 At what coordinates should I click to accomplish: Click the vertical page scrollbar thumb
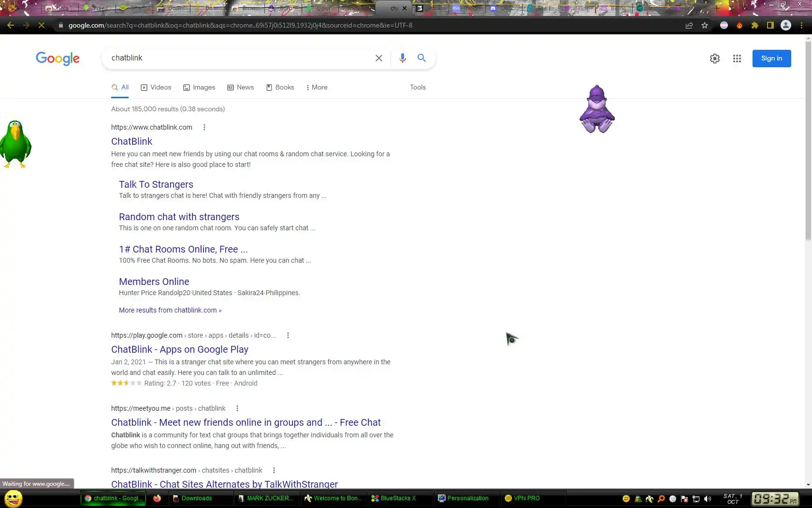[808, 140]
